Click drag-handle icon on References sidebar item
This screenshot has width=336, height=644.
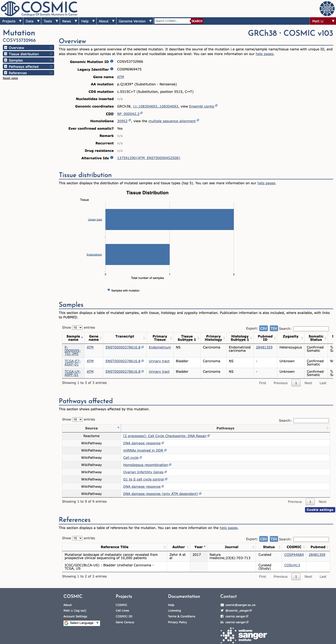pyautogui.click(x=51, y=73)
